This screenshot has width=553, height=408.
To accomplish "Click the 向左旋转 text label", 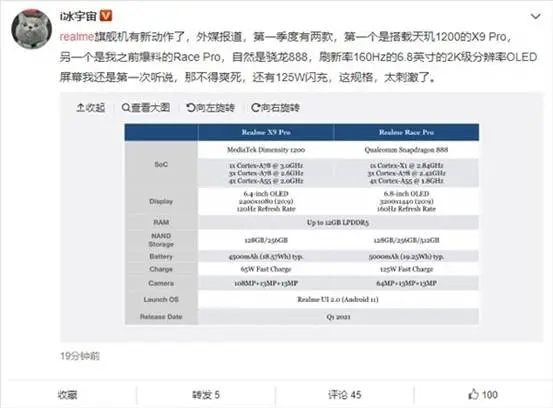I will coord(215,108).
